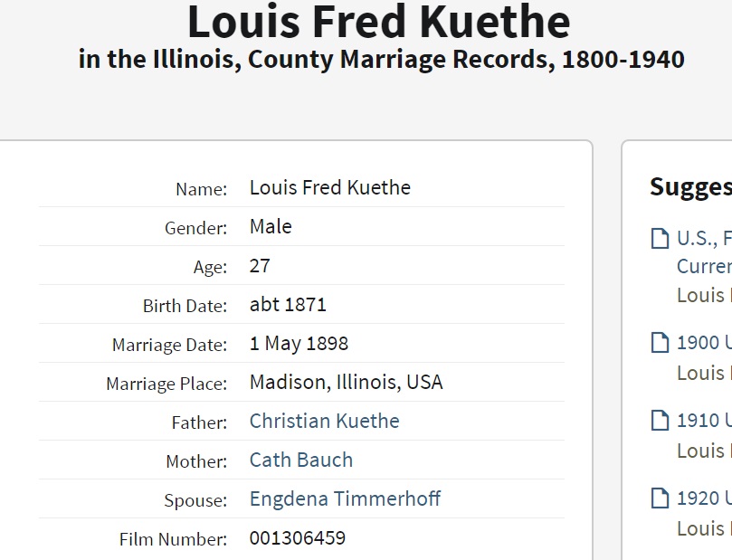Click document icon beside the U.S. suggested record
Screen dimensions: 732x560
(660, 239)
